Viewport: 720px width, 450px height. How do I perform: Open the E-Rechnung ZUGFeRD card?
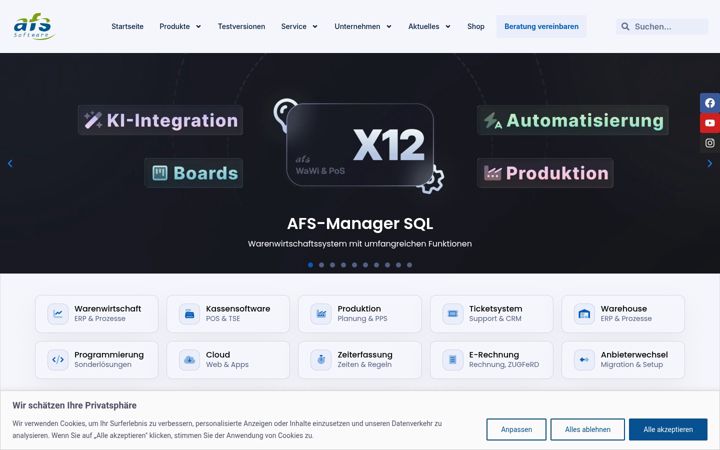point(492,360)
